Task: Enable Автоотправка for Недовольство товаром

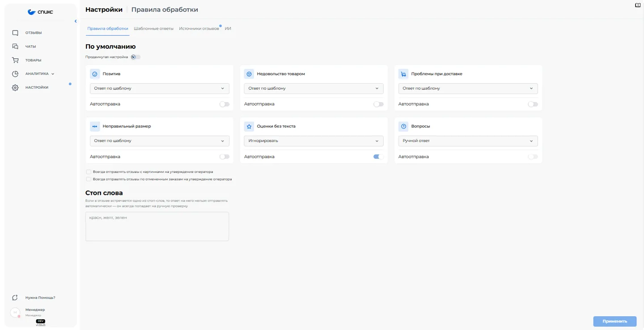Action: click(x=378, y=104)
